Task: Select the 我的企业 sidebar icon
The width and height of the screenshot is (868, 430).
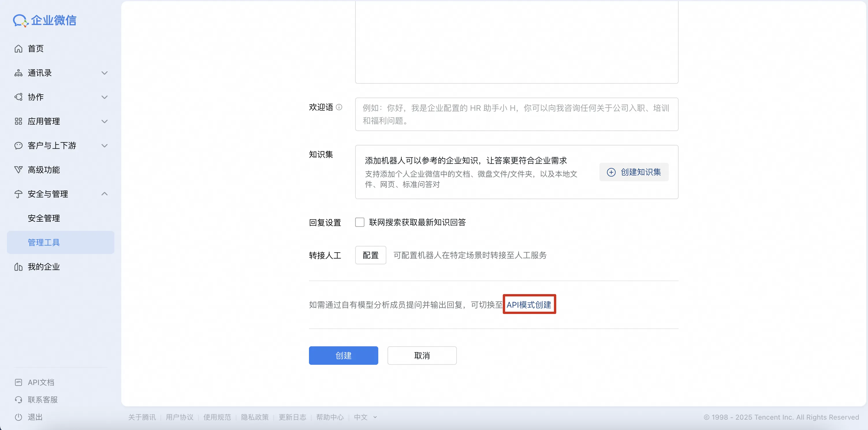Action: (x=18, y=267)
